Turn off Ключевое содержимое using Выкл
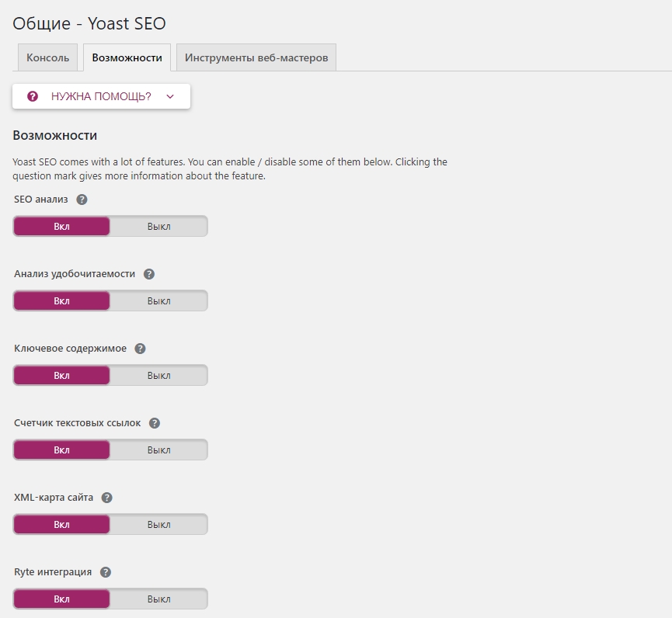Viewport: 672px width, 618px height. click(x=159, y=375)
